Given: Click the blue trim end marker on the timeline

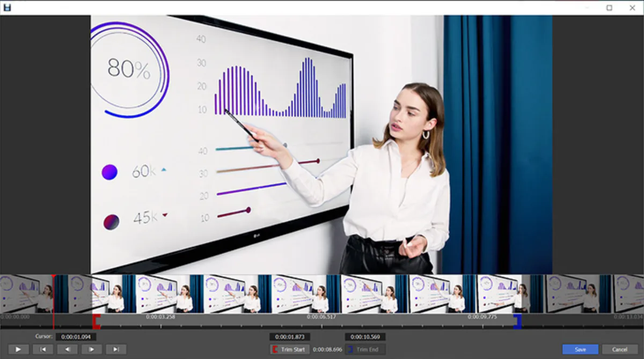Looking at the screenshot, I should tap(517, 322).
